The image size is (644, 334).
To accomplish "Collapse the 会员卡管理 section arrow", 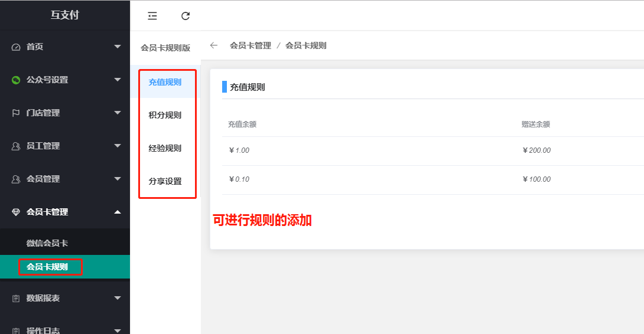I will (118, 212).
